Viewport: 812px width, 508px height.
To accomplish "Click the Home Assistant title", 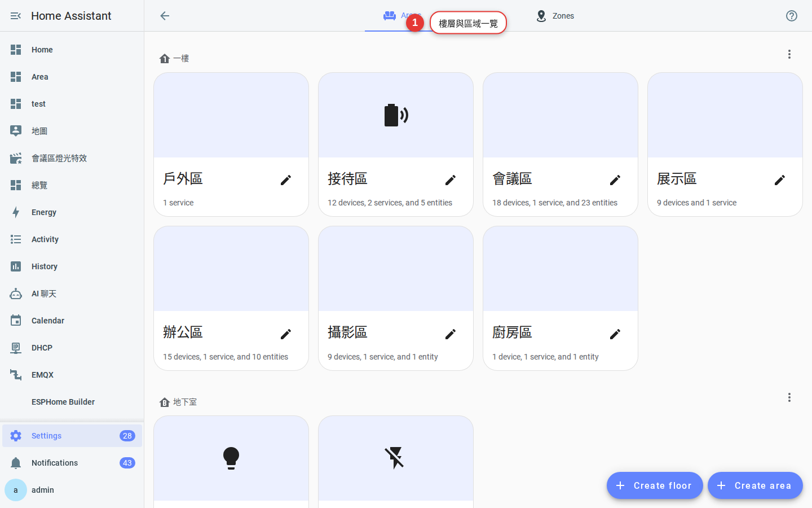I will (71, 16).
